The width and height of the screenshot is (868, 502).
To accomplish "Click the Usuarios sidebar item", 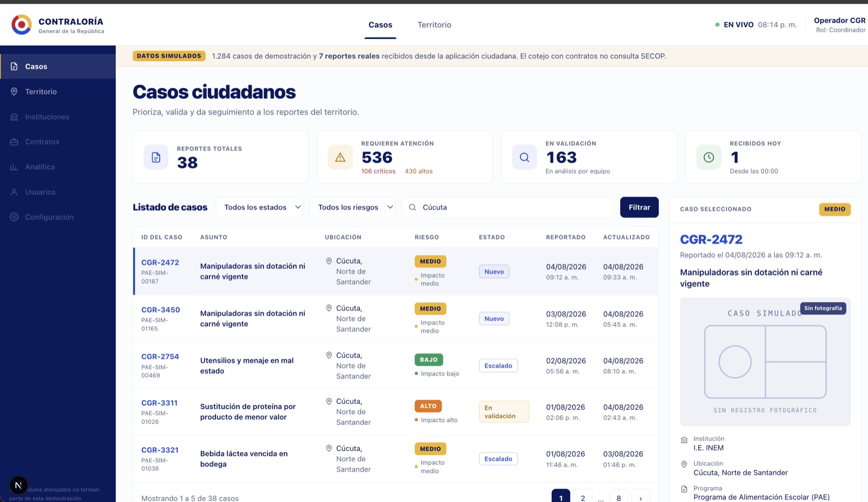I will coord(58,192).
